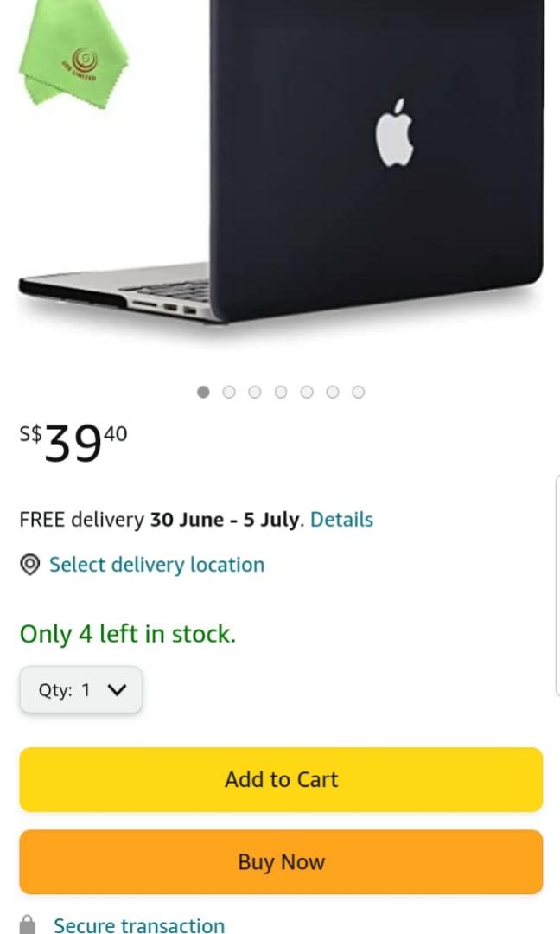Select the first image carousel dot

203,392
